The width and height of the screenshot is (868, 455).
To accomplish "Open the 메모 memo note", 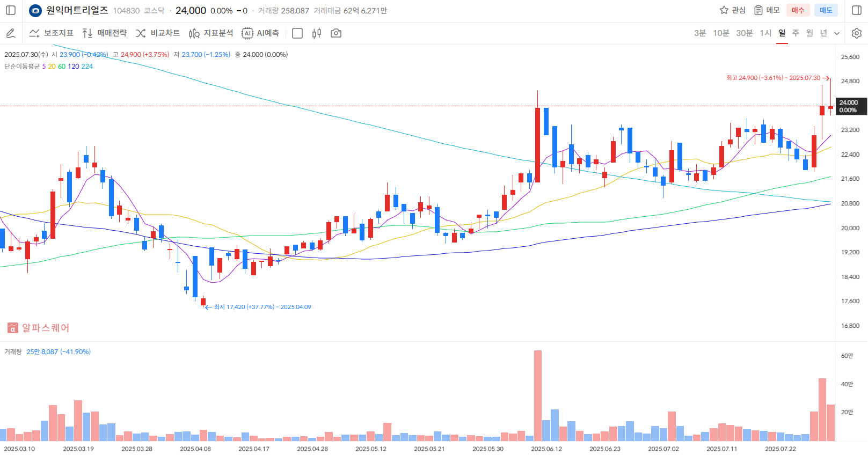I will [x=767, y=10].
